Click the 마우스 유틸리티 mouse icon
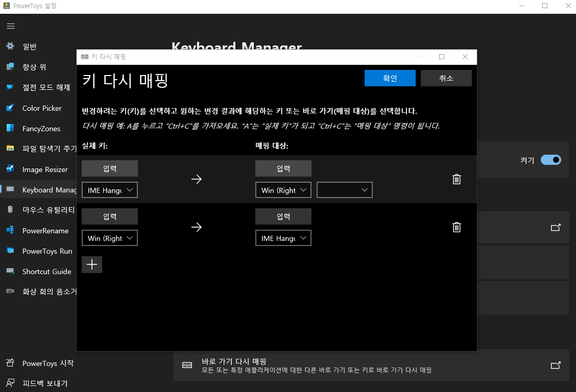Image resolution: width=576 pixels, height=392 pixels. [10, 209]
